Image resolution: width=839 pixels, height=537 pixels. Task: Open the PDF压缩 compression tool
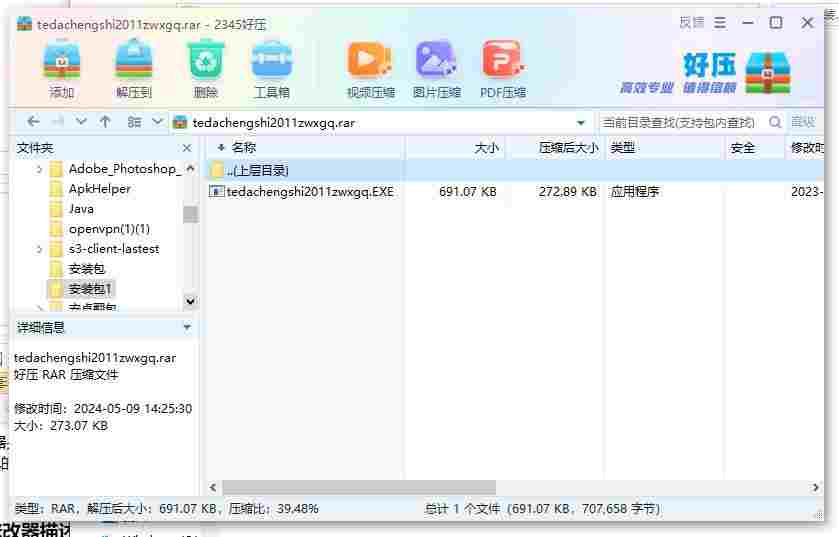coord(502,70)
